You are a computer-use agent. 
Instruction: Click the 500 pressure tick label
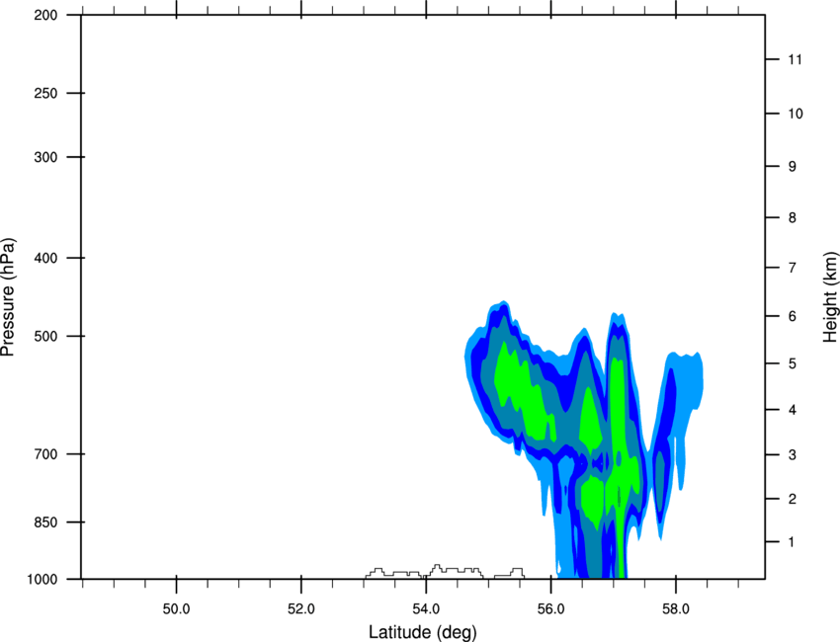coord(45,337)
